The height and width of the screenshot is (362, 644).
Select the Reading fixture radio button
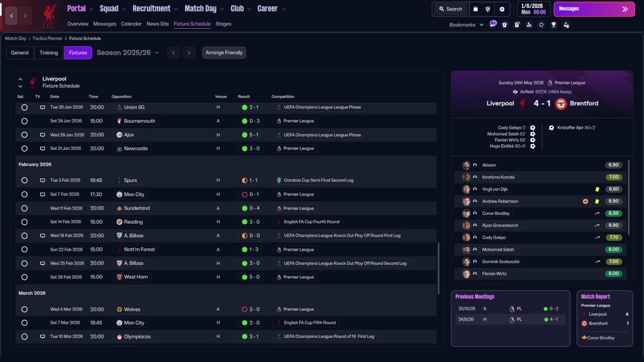click(24, 222)
